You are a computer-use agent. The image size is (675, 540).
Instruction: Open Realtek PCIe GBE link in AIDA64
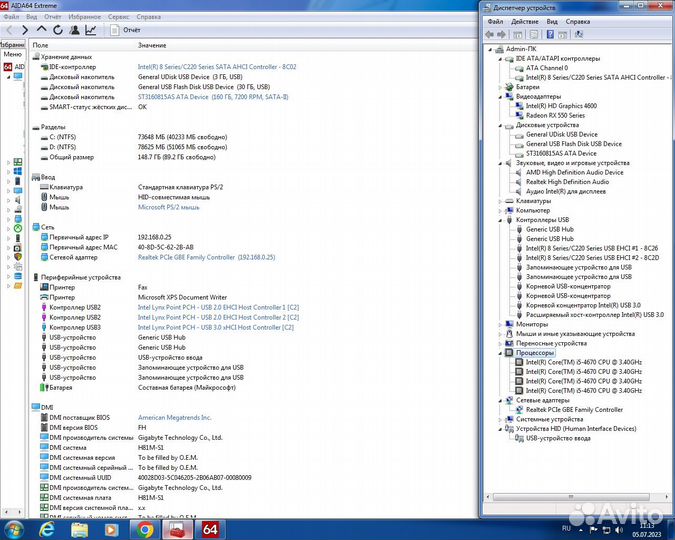click(206, 257)
